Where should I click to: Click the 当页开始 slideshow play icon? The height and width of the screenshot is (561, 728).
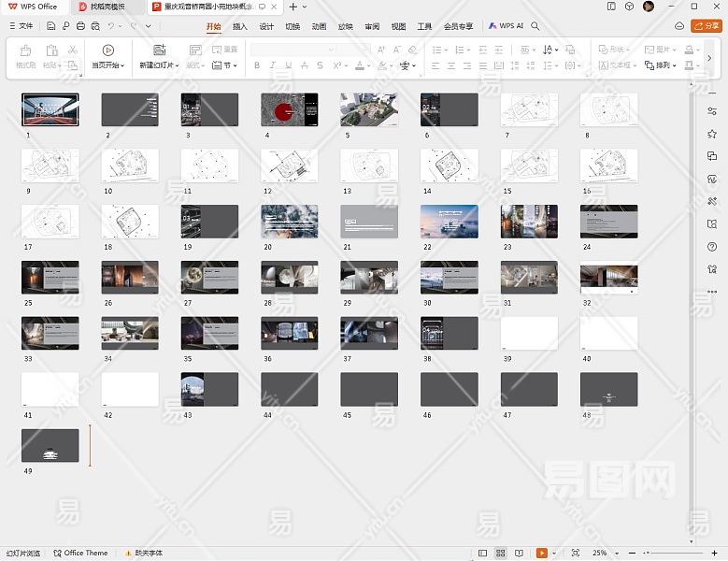coord(108,50)
